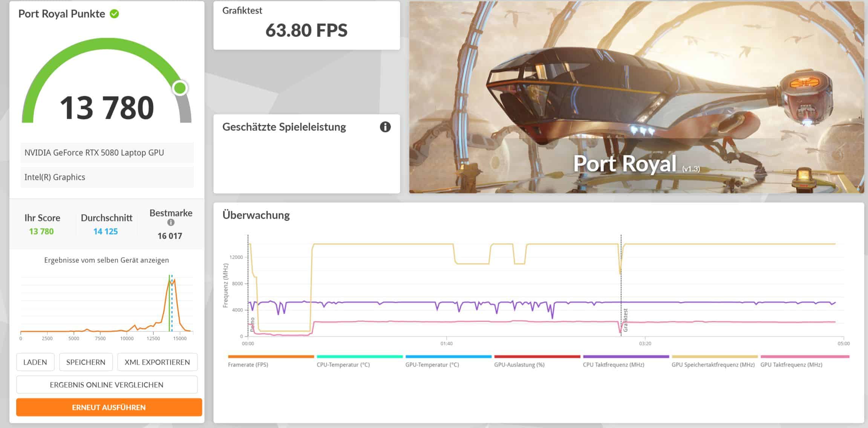Click the info icon beside Geschätzte Spieleleistung
The width and height of the screenshot is (868, 428).
(385, 127)
